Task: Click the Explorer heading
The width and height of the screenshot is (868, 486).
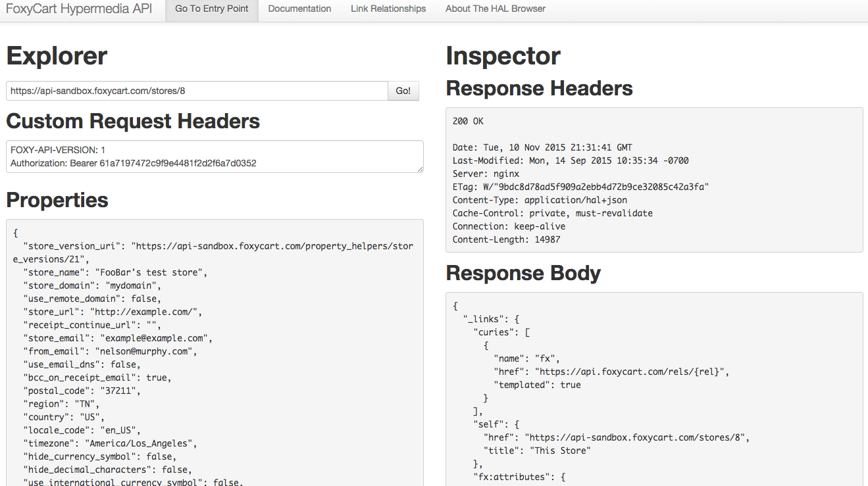Action: point(57,56)
